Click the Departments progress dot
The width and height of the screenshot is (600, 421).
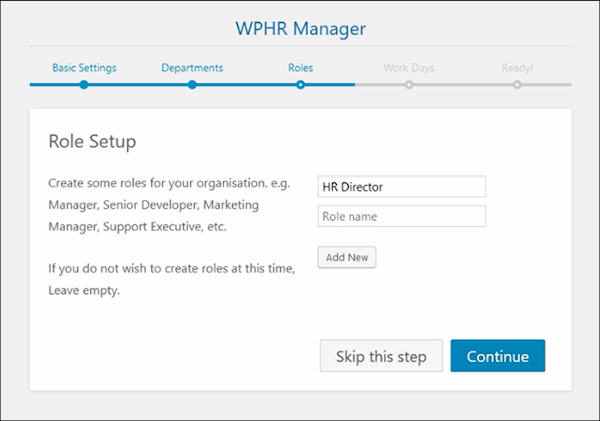(192, 85)
